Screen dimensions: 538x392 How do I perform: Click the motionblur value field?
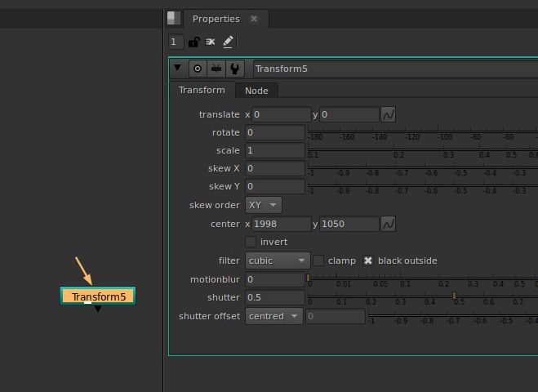(275, 279)
